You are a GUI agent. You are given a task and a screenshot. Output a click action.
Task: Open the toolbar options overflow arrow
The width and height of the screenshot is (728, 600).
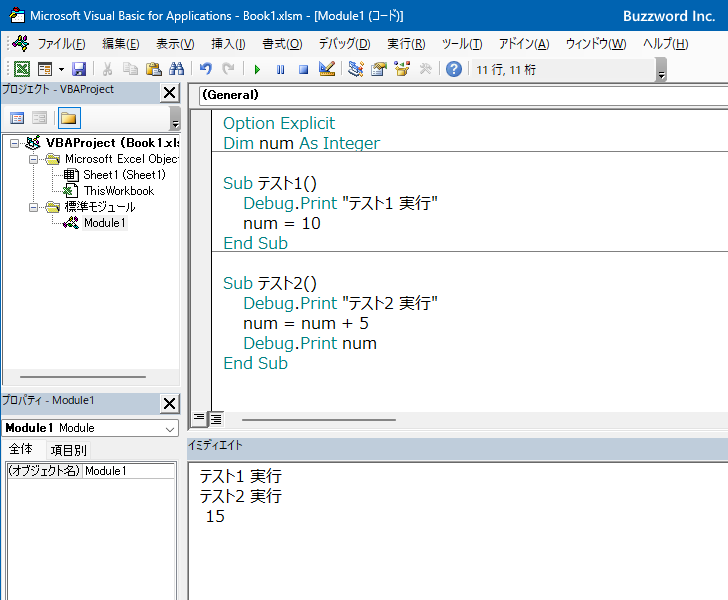[x=662, y=70]
